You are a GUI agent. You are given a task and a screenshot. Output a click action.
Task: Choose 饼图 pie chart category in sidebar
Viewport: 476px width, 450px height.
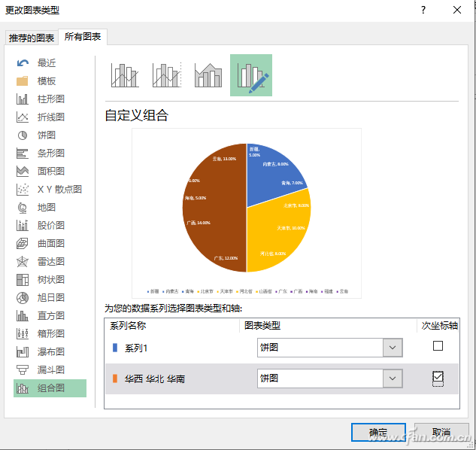click(50, 135)
